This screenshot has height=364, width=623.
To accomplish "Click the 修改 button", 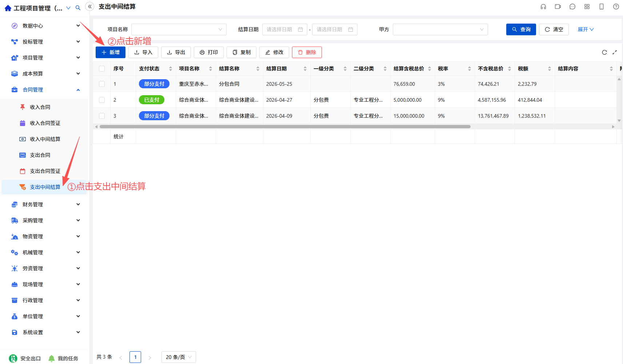I will (274, 52).
